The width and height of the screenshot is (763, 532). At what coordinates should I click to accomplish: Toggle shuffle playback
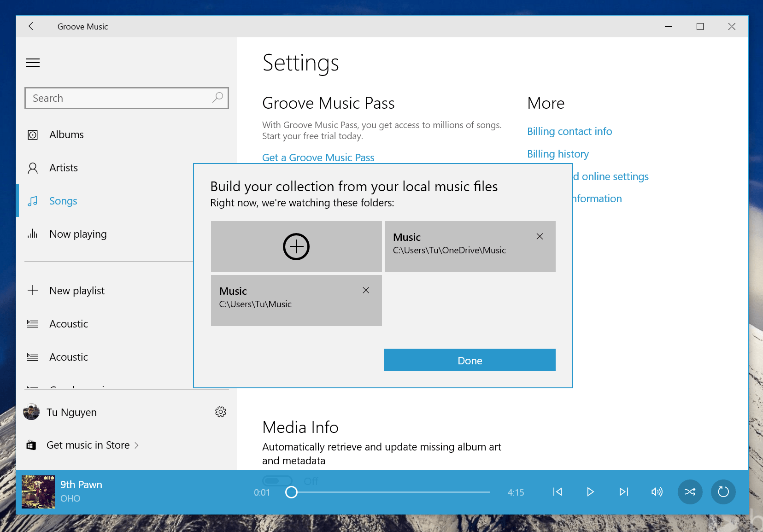(690, 492)
